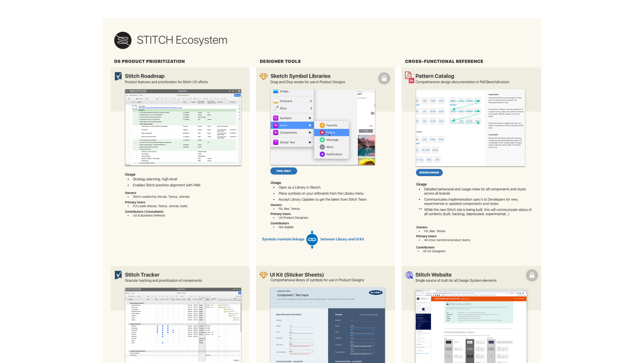This screenshot has height=363, width=644.
Task: Click the Stitch Roadmap heading
Action: (145, 76)
